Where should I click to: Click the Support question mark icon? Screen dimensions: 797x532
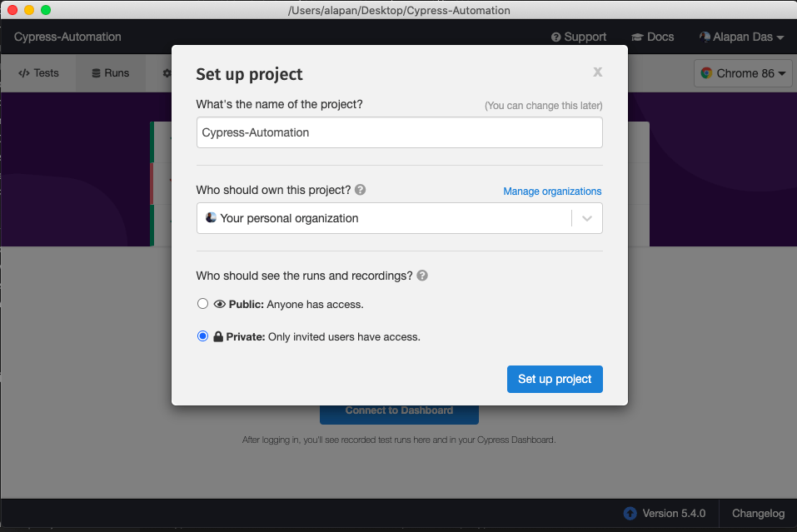coord(556,37)
